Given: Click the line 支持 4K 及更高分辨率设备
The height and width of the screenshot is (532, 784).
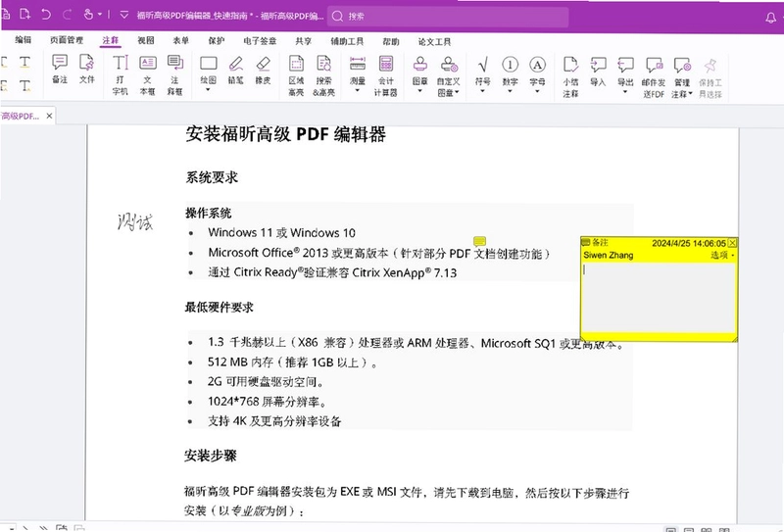Looking at the screenshot, I should [x=274, y=421].
